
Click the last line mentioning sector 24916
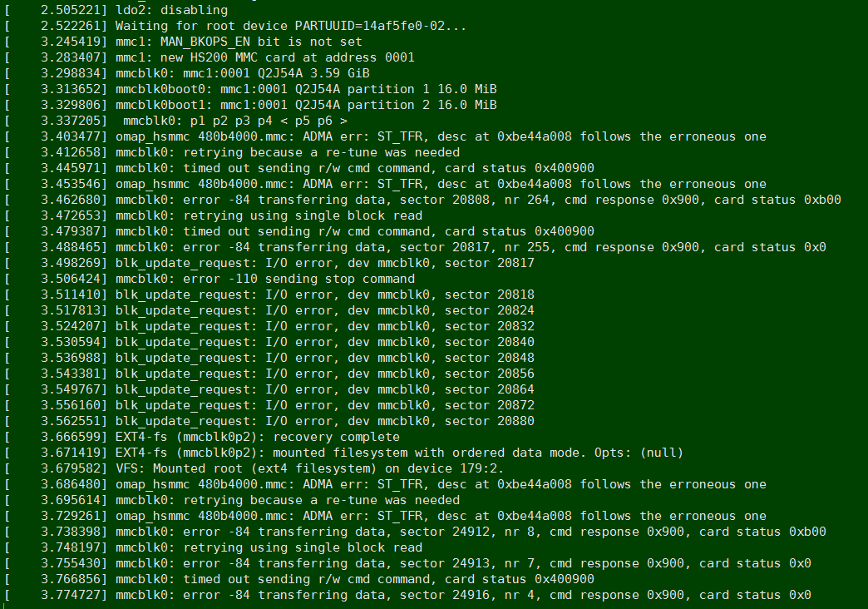click(x=462, y=595)
